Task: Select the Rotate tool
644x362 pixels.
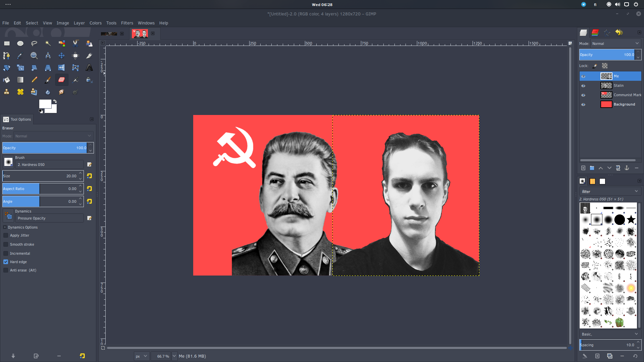Action: pyautogui.click(x=7, y=68)
